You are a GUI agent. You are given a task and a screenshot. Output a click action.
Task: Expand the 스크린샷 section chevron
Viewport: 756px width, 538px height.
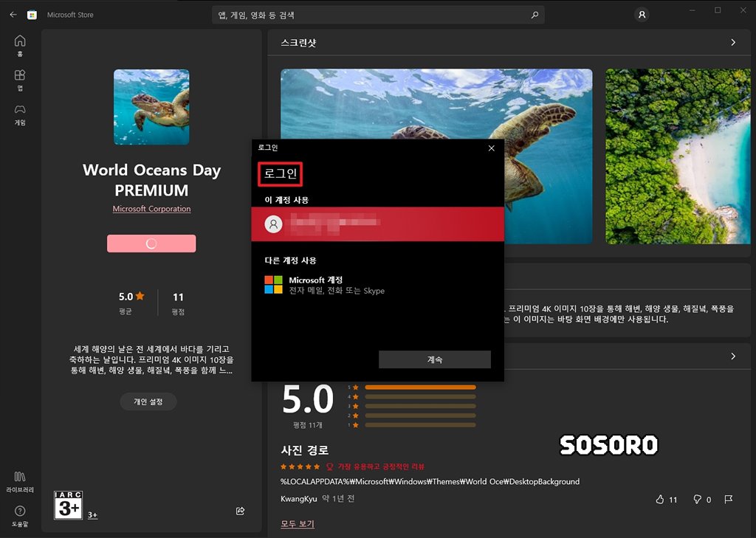(733, 42)
